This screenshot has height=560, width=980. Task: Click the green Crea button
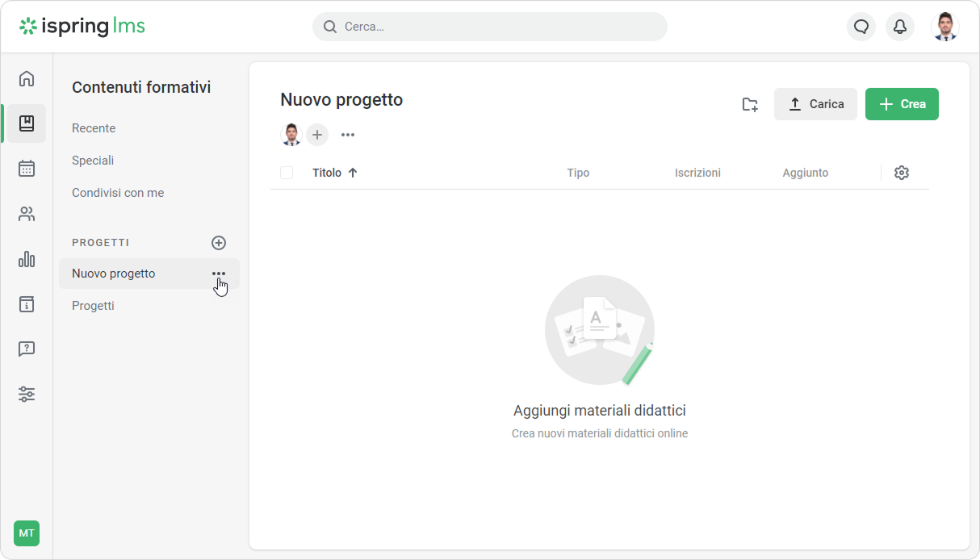coord(902,104)
